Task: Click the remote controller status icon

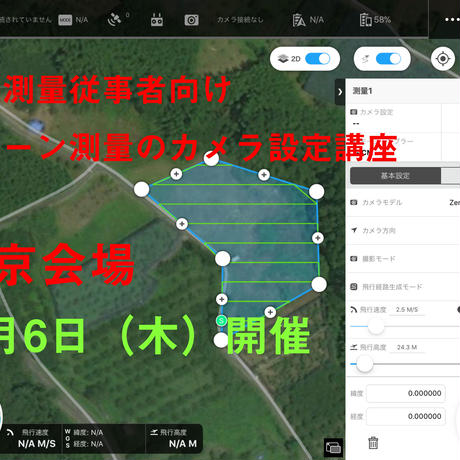Action: (x=157, y=20)
